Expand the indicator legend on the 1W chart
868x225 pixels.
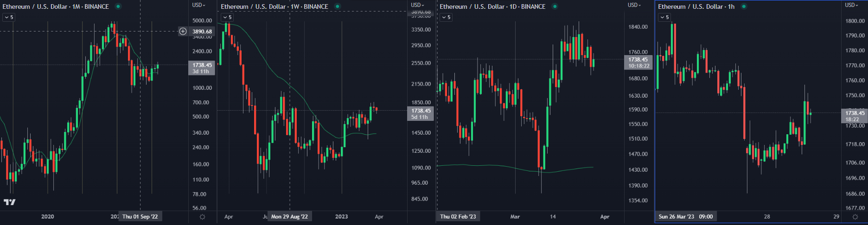227,17
